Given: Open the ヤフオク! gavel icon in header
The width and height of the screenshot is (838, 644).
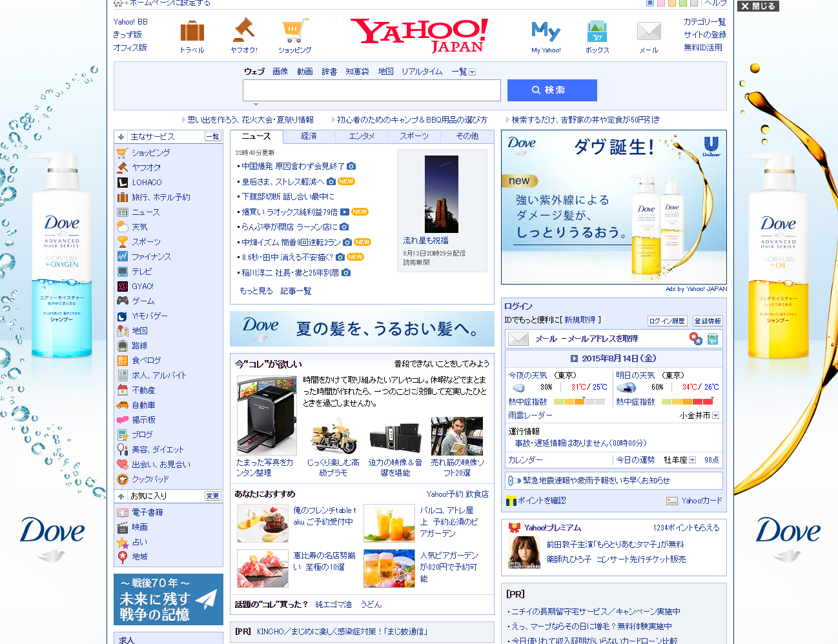Looking at the screenshot, I should [243, 30].
